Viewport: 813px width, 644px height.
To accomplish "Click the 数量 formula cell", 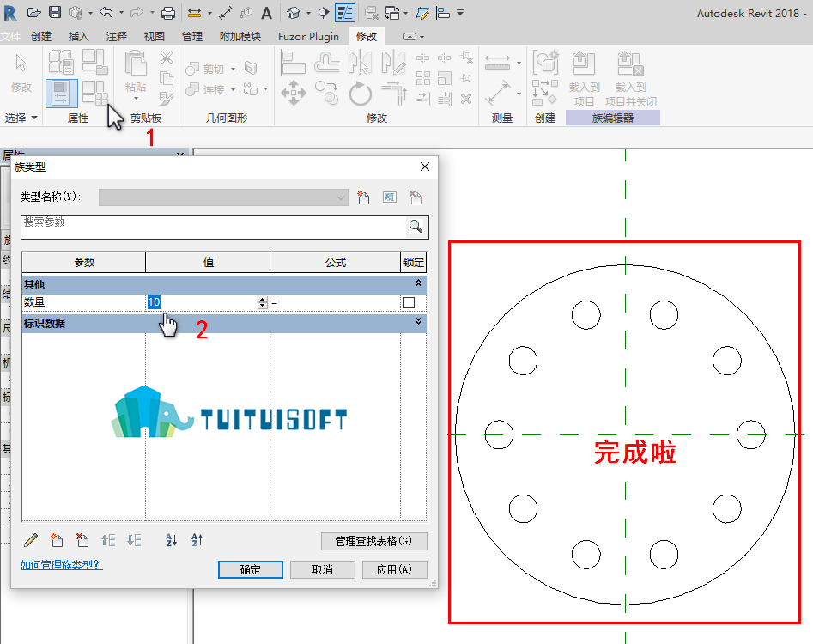I will [335, 301].
